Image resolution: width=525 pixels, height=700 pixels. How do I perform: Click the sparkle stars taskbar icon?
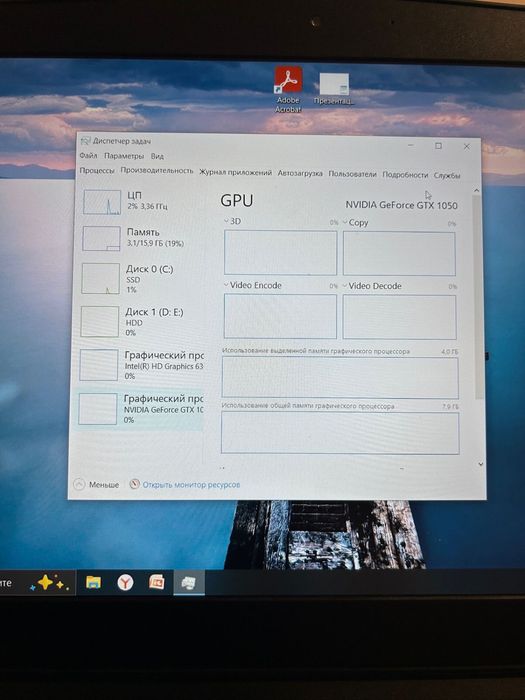[49, 583]
